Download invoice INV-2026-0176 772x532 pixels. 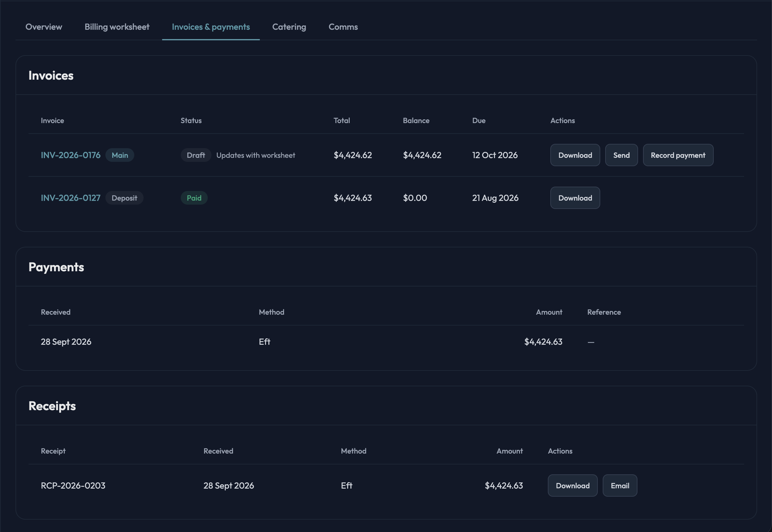click(575, 155)
